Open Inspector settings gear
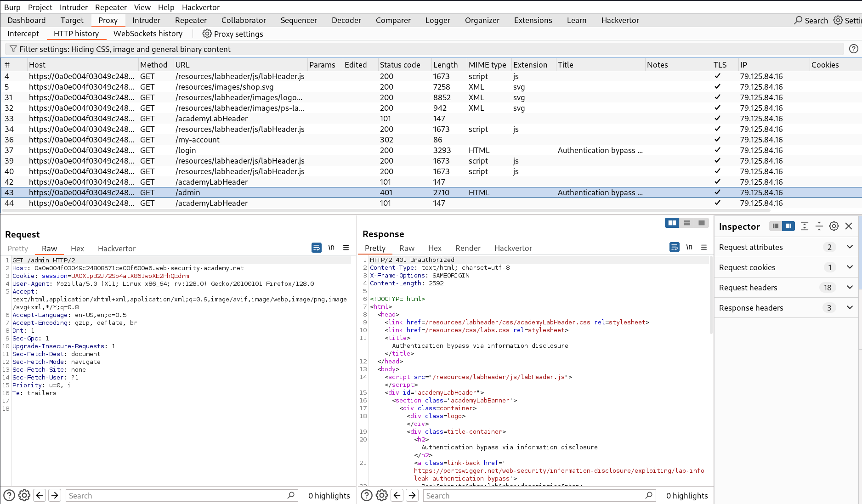 [x=834, y=226]
